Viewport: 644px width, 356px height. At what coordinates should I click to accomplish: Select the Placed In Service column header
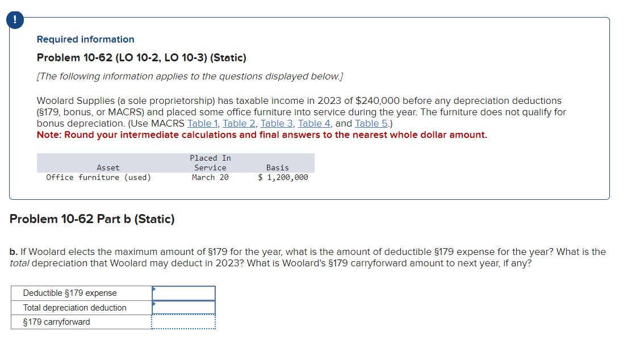[x=210, y=162]
